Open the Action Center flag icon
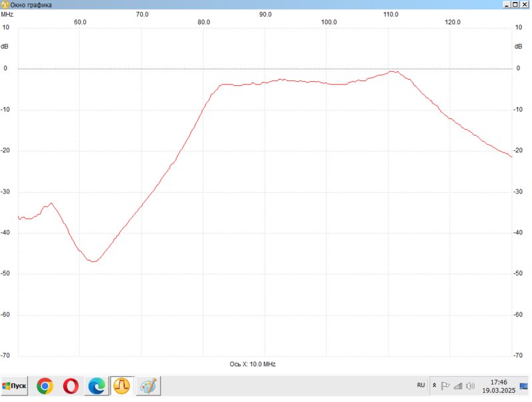Viewport: 532px width, 402px height. click(446, 385)
